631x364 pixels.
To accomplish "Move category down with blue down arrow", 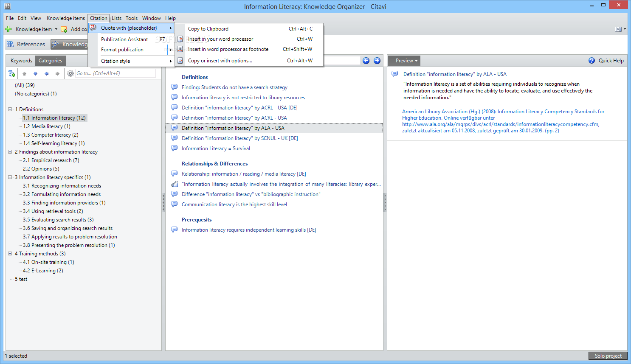I will tap(36, 73).
